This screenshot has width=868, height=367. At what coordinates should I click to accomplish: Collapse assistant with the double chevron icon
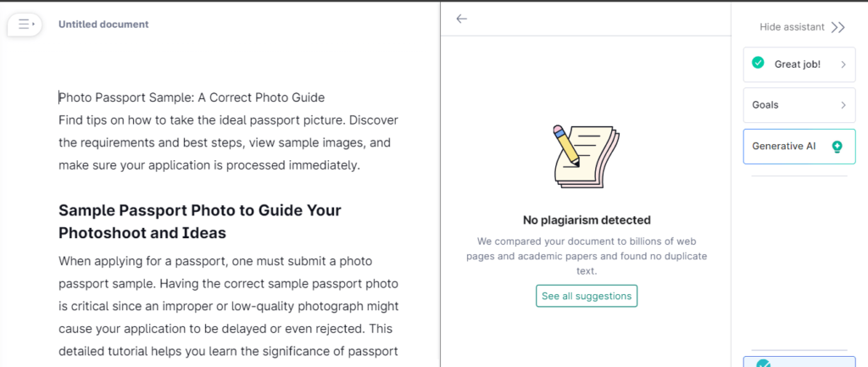point(838,27)
